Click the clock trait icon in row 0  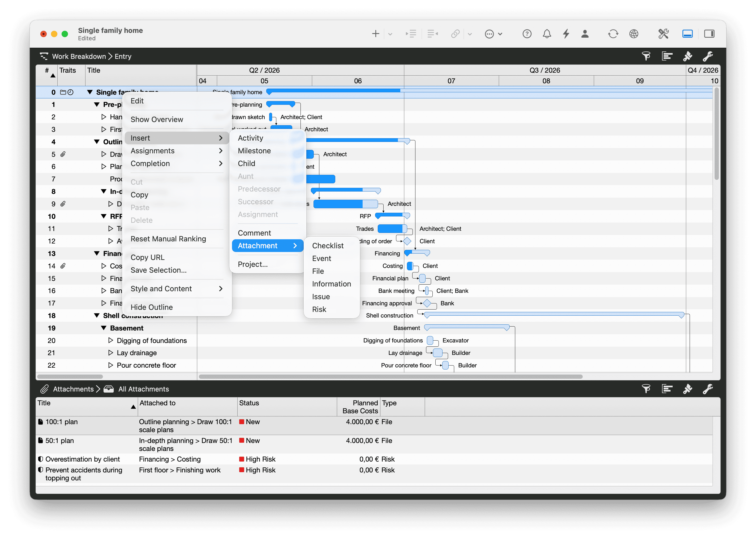70,92
